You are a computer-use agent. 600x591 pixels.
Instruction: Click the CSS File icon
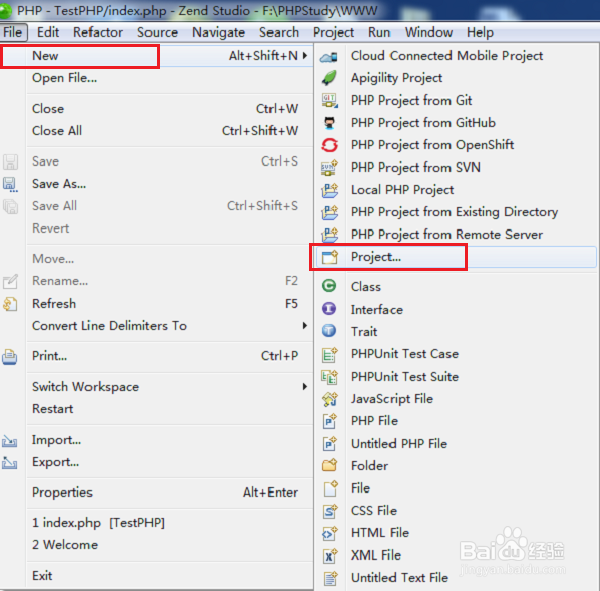point(330,511)
